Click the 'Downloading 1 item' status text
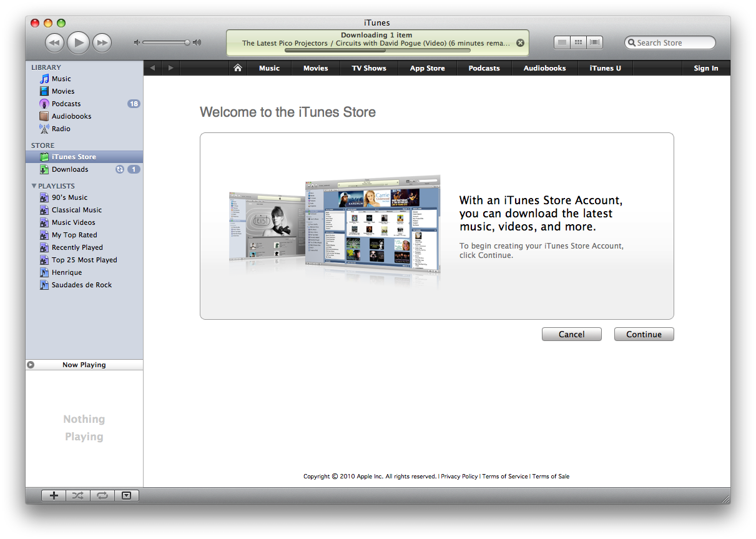Screen dimensions: 756x539 pos(376,35)
